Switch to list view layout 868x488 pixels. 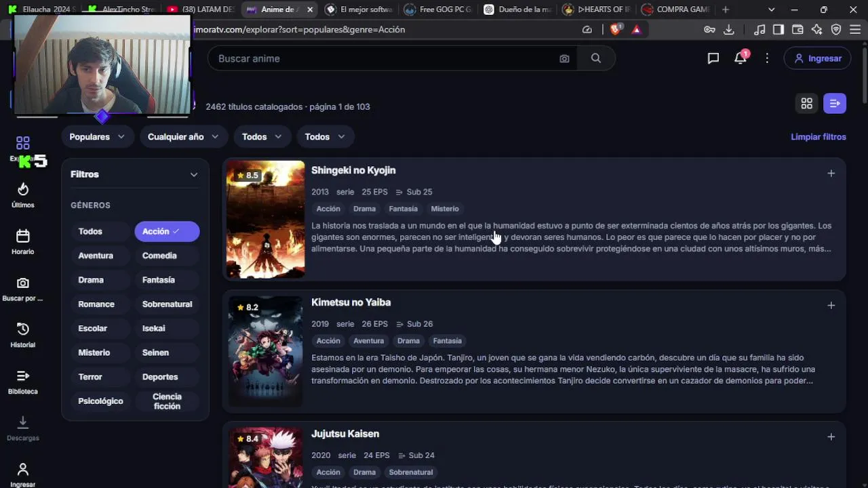pyautogui.click(x=835, y=104)
